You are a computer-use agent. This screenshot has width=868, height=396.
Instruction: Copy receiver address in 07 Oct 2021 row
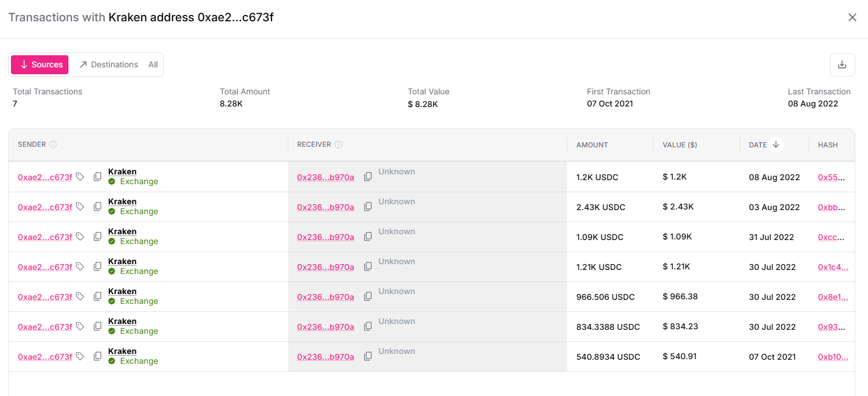pyautogui.click(x=368, y=356)
